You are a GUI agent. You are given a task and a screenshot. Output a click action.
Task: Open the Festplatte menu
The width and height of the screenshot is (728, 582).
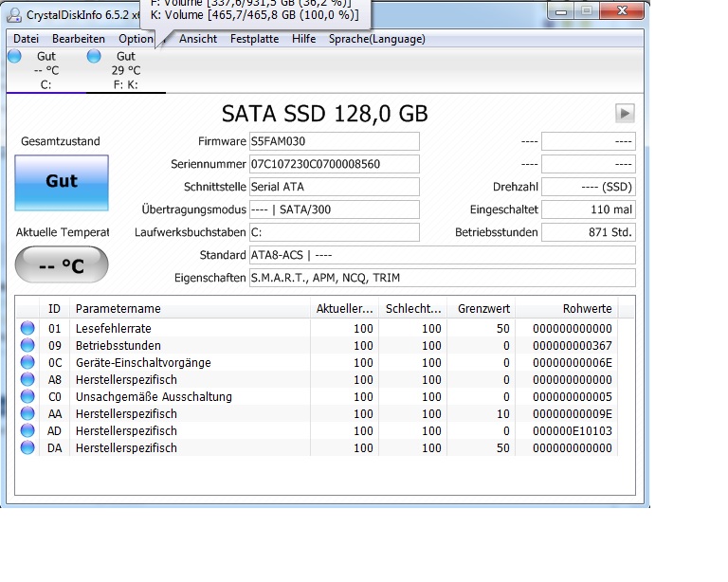tap(254, 39)
